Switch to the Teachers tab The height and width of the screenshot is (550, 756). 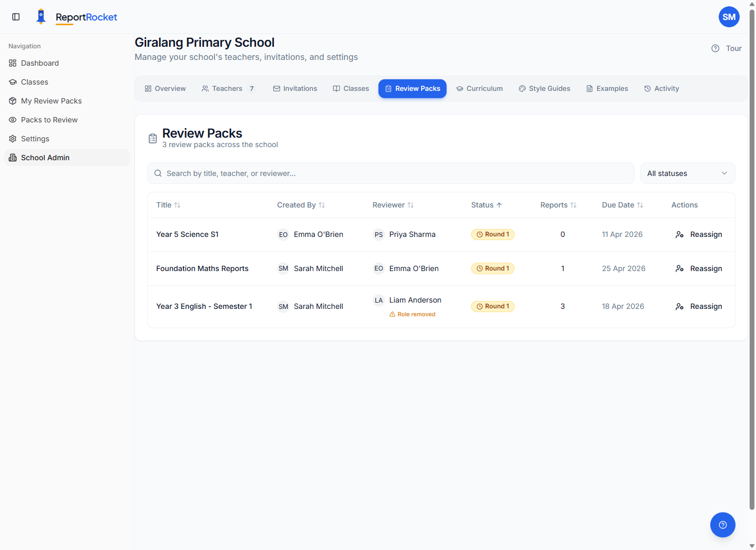click(x=227, y=88)
